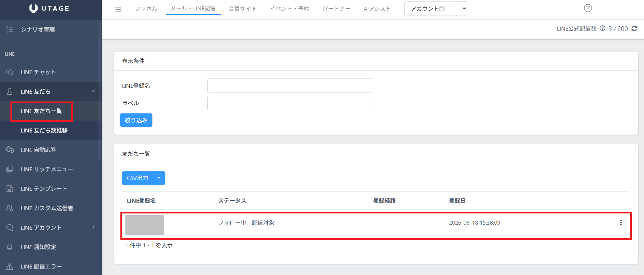Open the アカウント① account dropdown

pyautogui.click(x=436, y=9)
